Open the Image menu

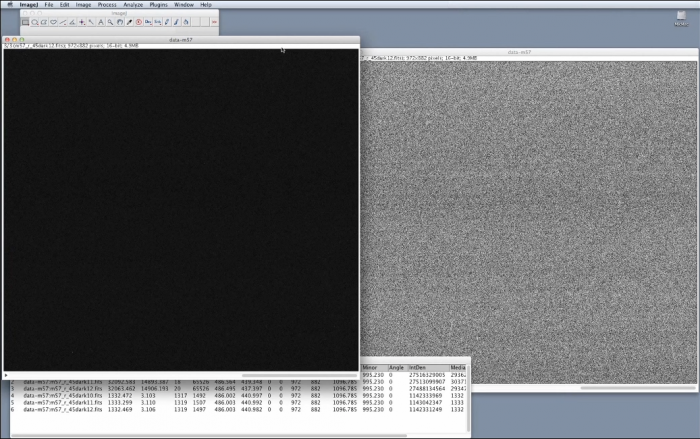click(x=83, y=4)
